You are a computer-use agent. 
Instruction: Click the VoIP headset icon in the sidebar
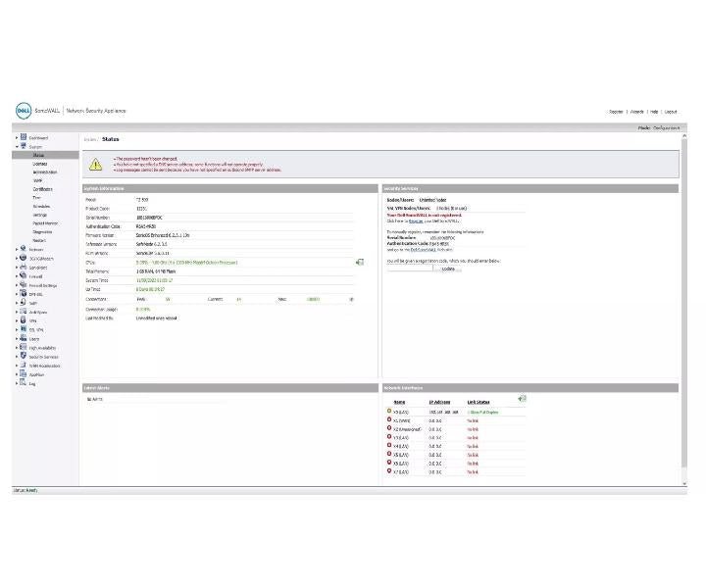24,302
